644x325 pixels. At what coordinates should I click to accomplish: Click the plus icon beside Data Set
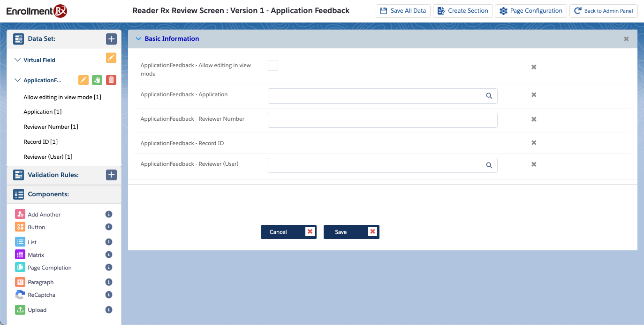pos(111,39)
